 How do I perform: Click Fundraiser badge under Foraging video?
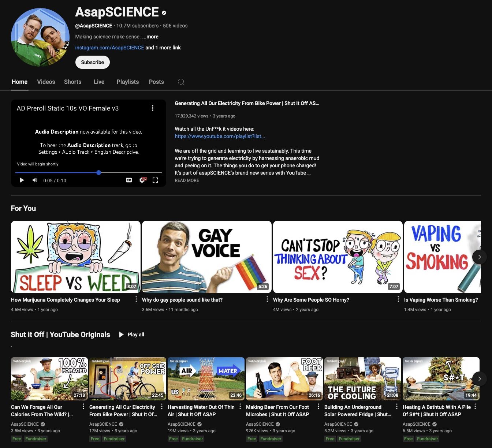pyautogui.click(x=36, y=439)
